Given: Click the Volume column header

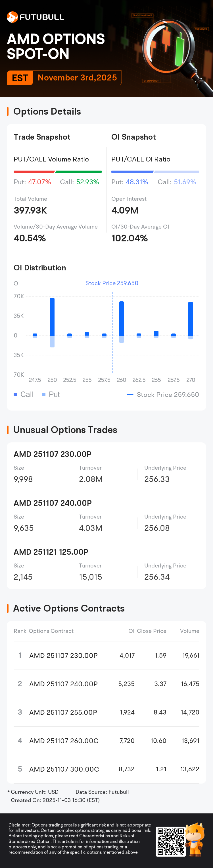Looking at the screenshot, I should pyautogui.click(x=189, y=631).
